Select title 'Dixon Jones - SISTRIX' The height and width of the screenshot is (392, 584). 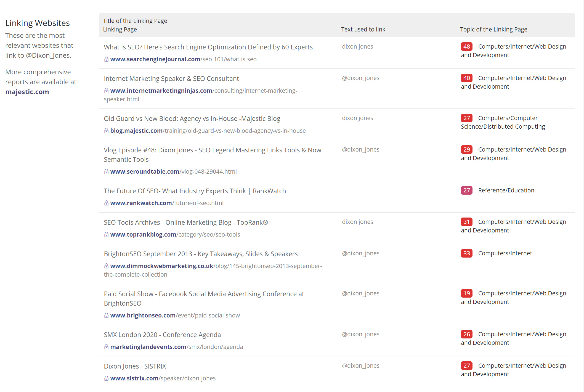135,366
